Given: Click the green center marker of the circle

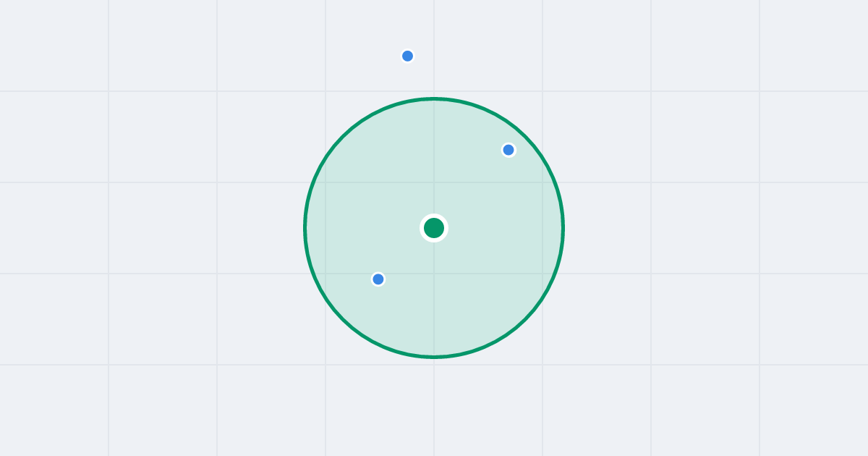Looking at the screenshot, I should [x=434, y=228].
